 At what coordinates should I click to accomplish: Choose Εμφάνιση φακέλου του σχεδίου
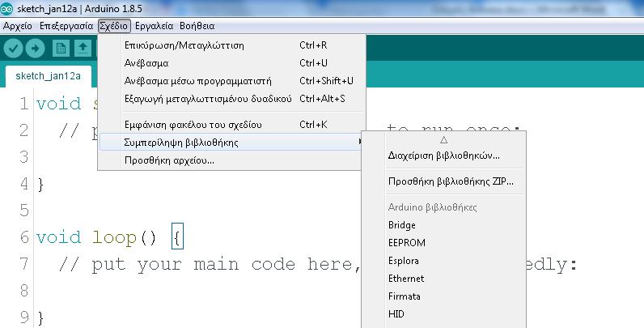coord(232,125)
